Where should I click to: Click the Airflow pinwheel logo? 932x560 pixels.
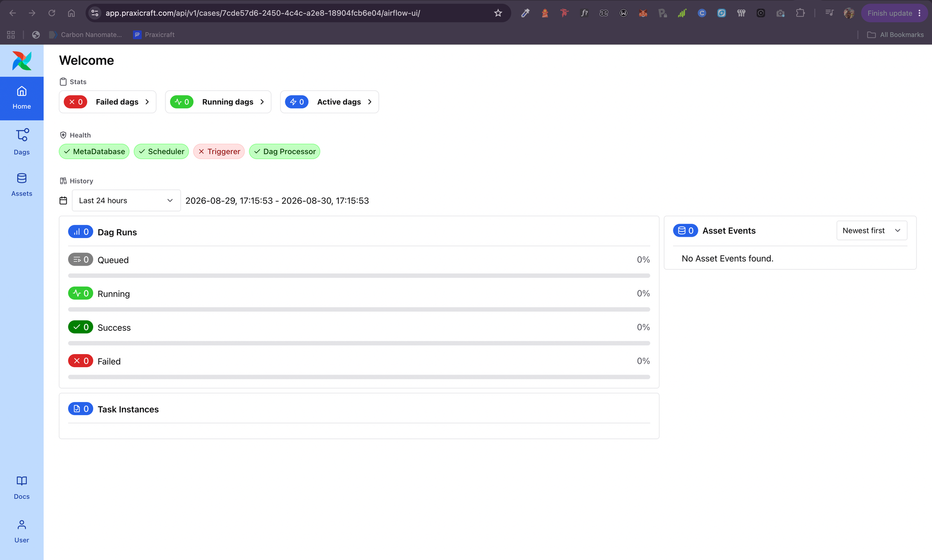22,61
